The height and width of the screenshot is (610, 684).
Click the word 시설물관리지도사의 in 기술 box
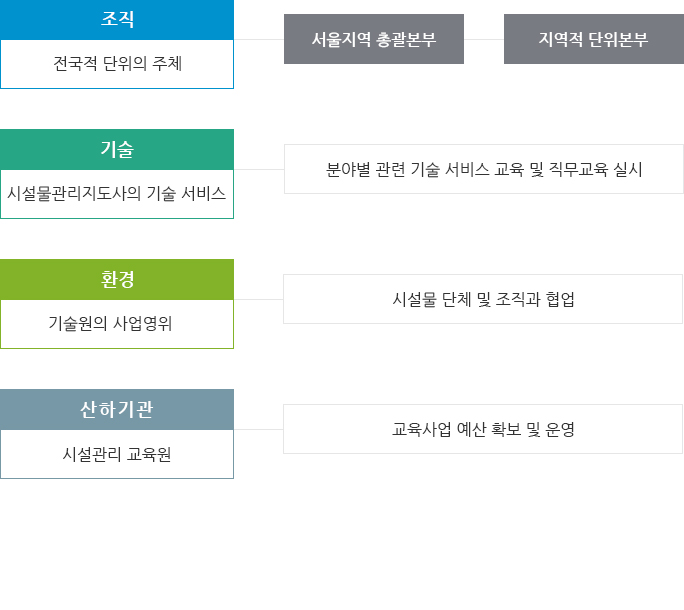74,193
